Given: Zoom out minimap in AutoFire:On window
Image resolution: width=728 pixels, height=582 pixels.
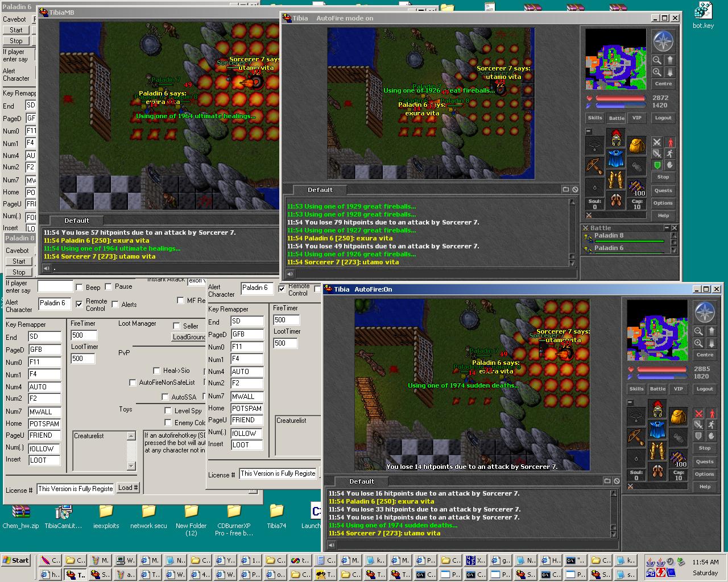Looking at the screenshot, I should pos(698,331).
